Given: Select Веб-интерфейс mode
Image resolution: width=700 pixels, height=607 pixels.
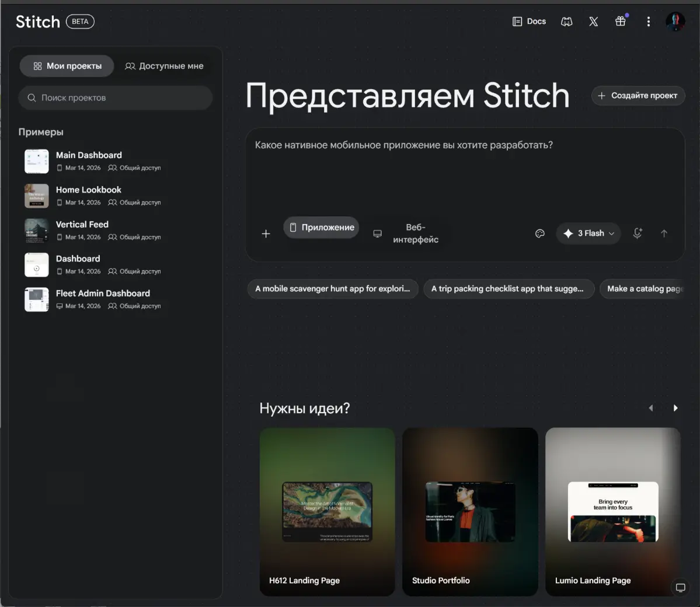Looking at the screenshot, I should coord(406,233).
